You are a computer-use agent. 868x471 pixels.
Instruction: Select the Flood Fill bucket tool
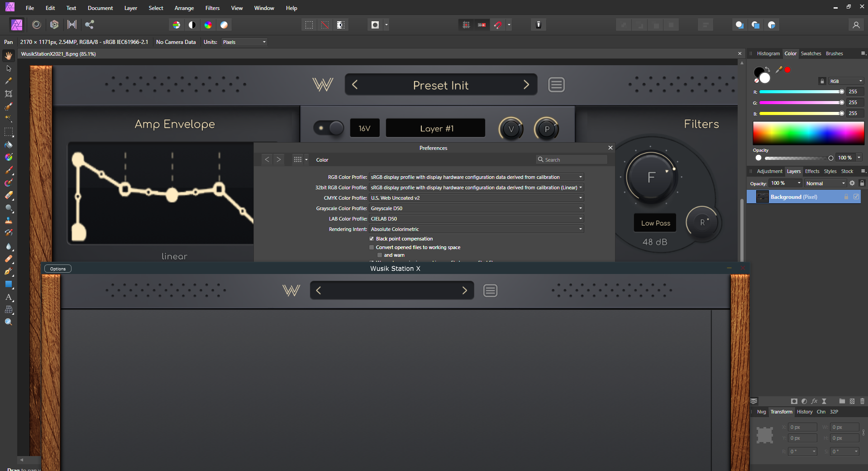[x=9, y=145]
